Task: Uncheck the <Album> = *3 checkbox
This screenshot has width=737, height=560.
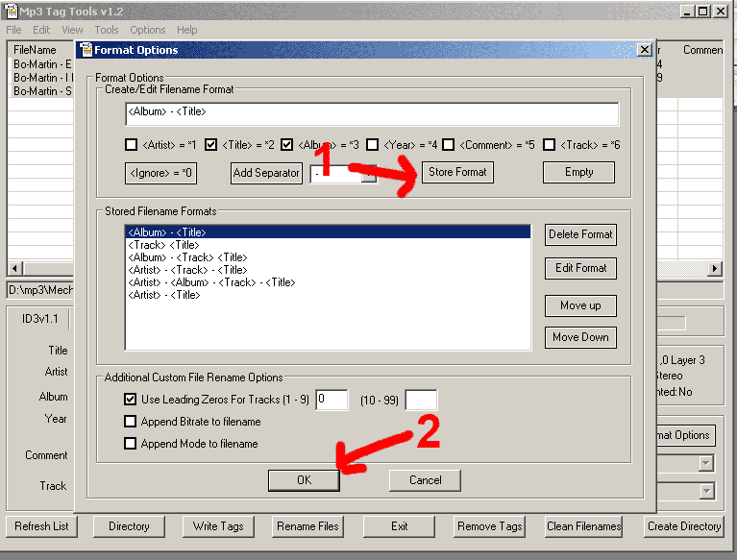Action: point(286,145)
